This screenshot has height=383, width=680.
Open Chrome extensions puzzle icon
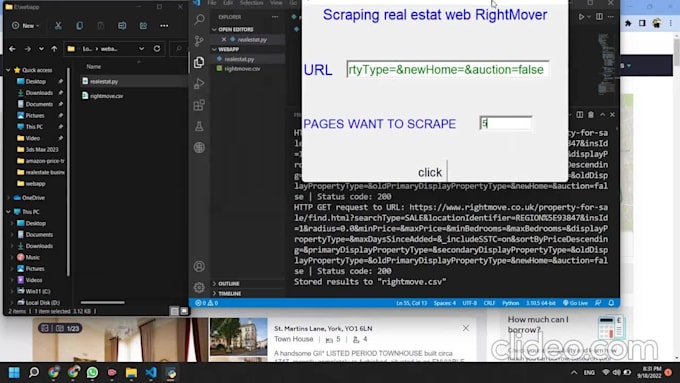pyautogui.click(x=628, y=23)
